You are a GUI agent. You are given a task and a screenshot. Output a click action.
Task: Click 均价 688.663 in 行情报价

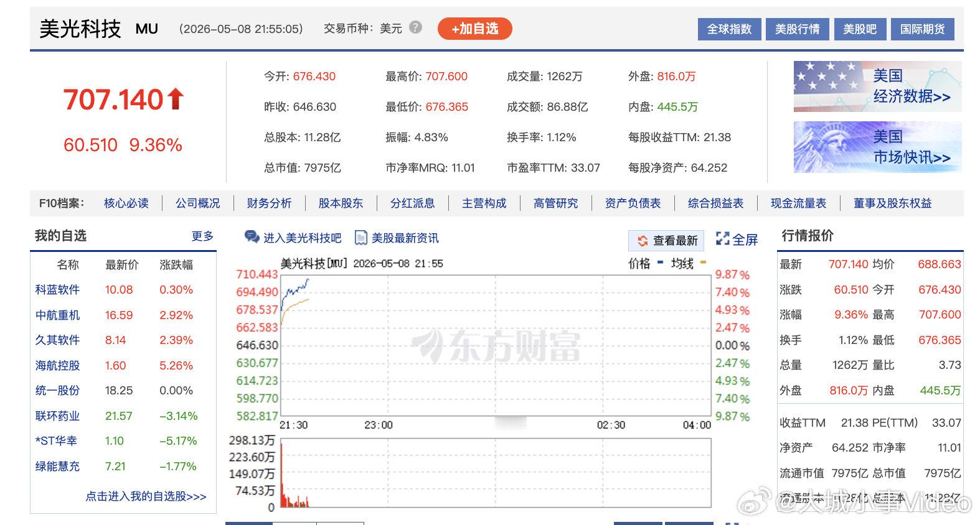click(x=940, y=264)
